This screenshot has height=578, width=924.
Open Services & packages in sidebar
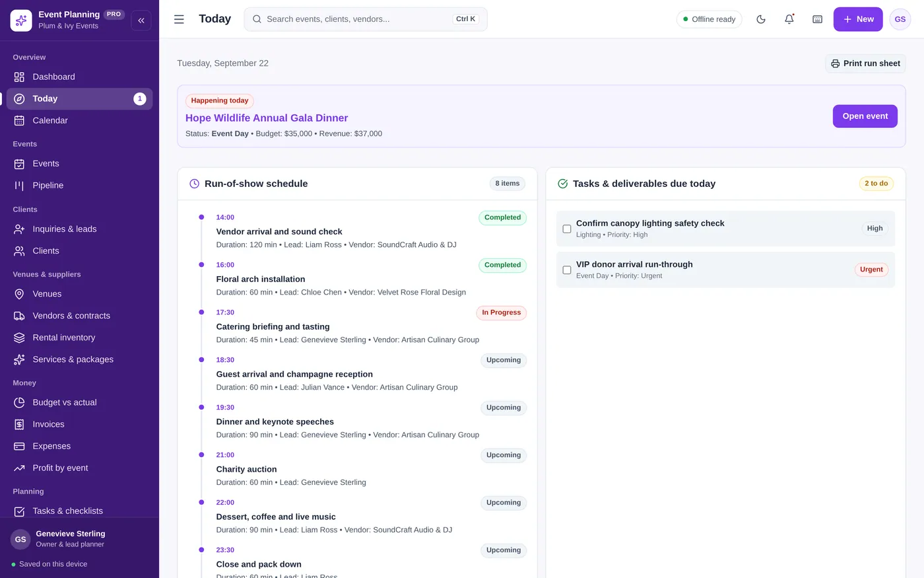pos(80,359)
